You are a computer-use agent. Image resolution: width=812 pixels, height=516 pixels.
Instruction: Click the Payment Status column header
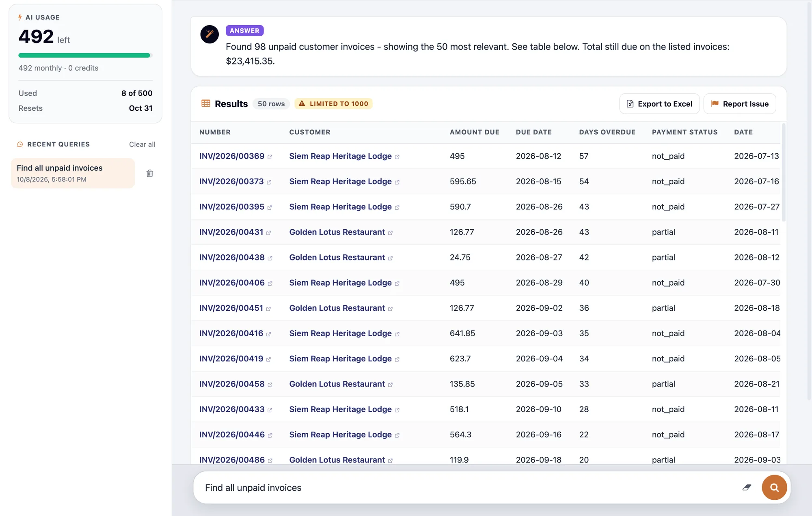coord(685,132)
